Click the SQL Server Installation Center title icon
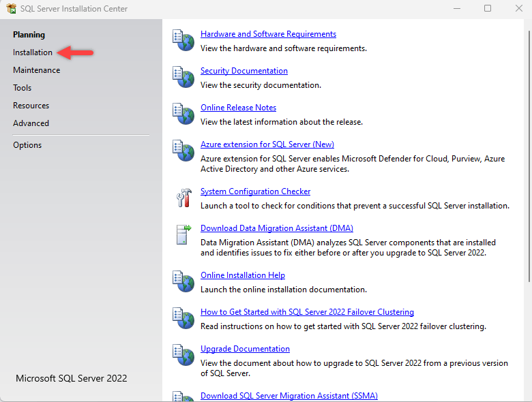This screenshot has height=402, width=532. [x=11, y=8]
